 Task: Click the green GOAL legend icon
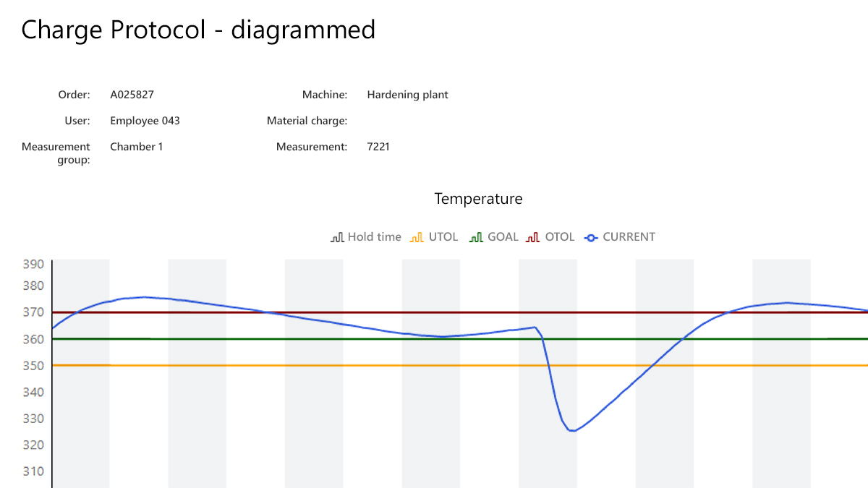pos(476,237)
